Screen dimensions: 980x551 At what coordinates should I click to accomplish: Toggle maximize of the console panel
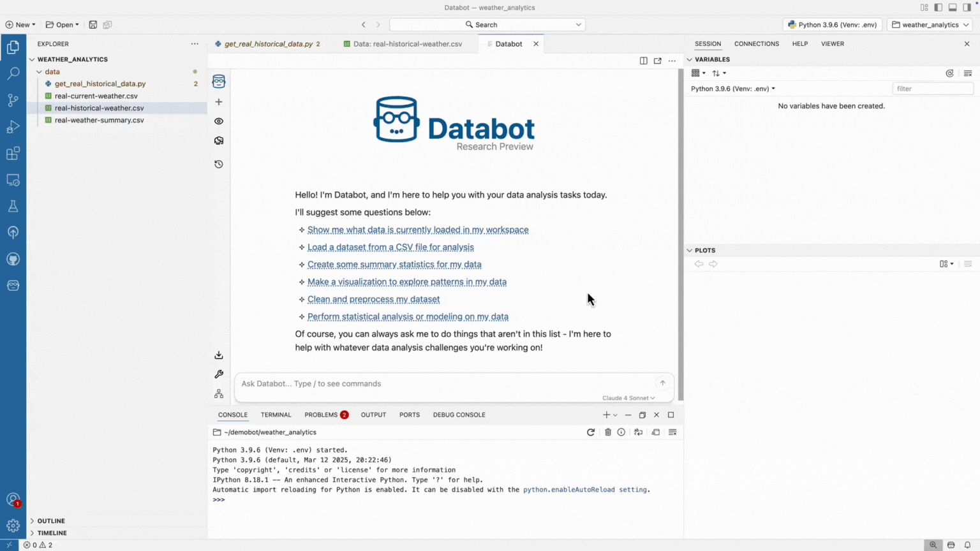tap(671, 415)
